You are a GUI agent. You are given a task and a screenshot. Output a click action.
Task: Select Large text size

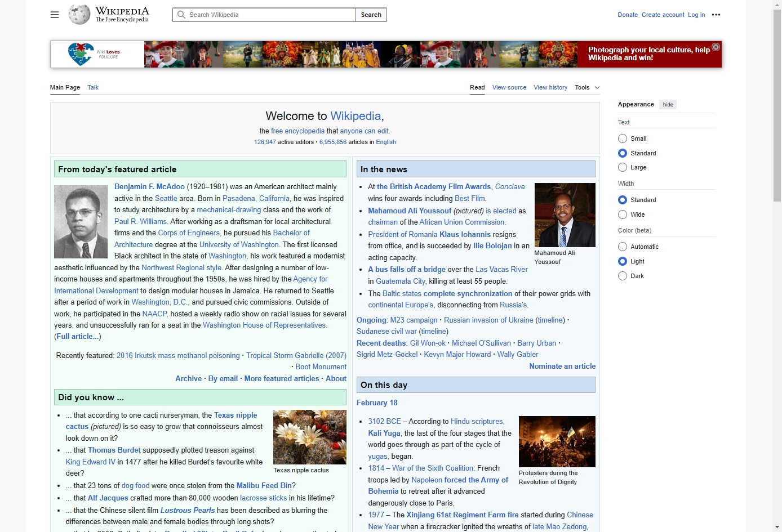(623, 167)
